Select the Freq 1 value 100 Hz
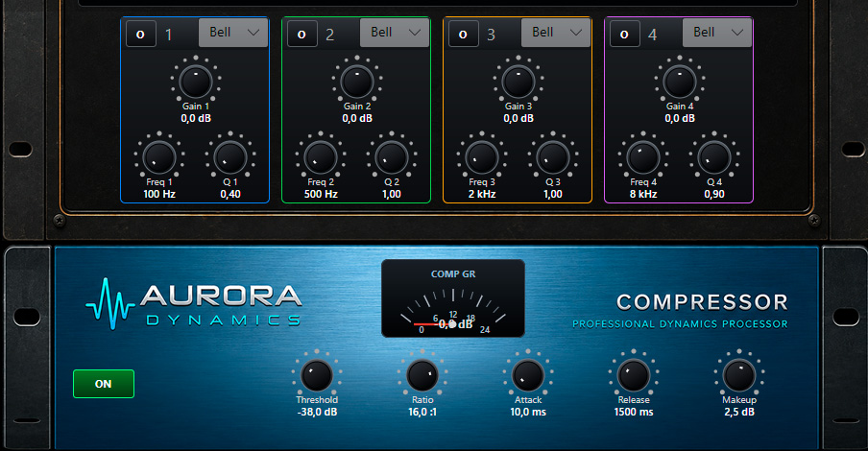This screenshot has height=451, width=868. (159, 194)
